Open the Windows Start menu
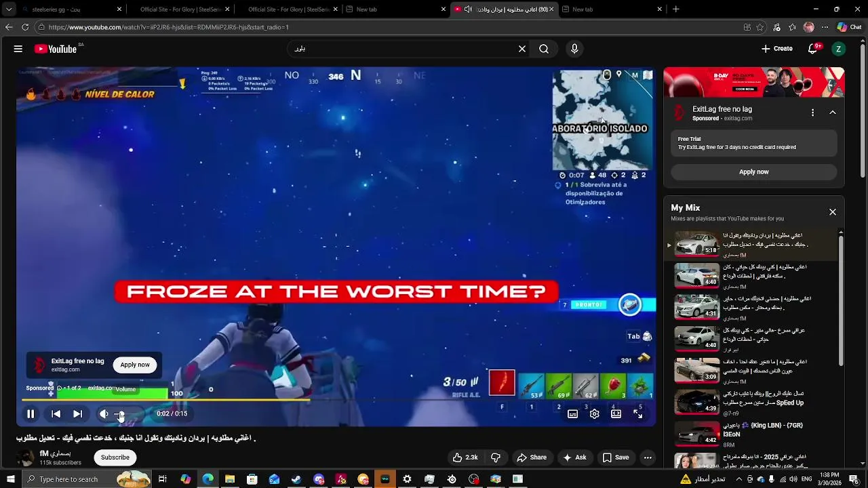The height and width of the screenshot is (488, 868). pyautogui.click(x=10, y=479)
